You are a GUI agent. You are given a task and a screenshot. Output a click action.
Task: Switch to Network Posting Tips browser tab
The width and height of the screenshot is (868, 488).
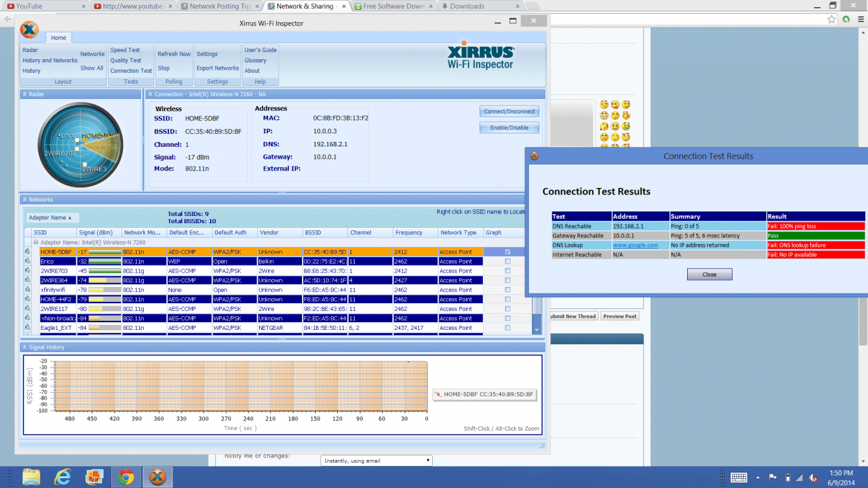pyautogui.click(x=219, y=7)
